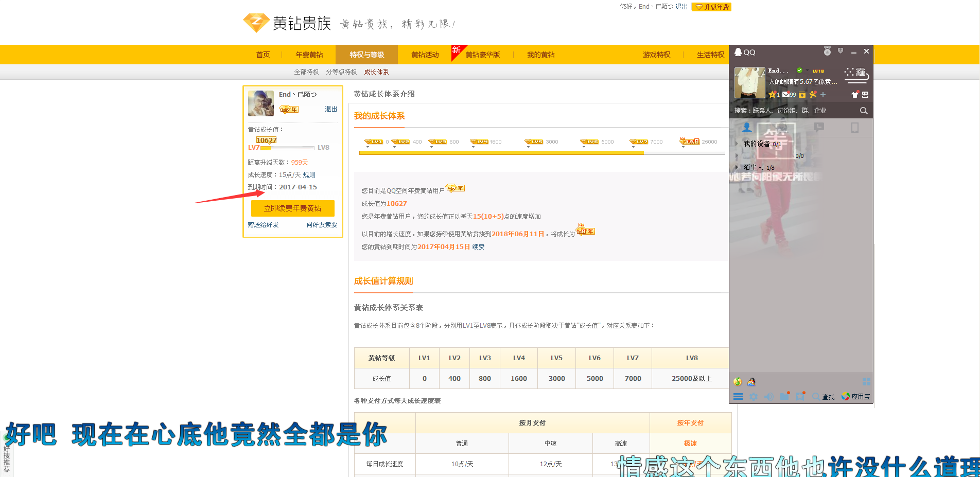Open QQ game penguin app icon

[751, 382]
